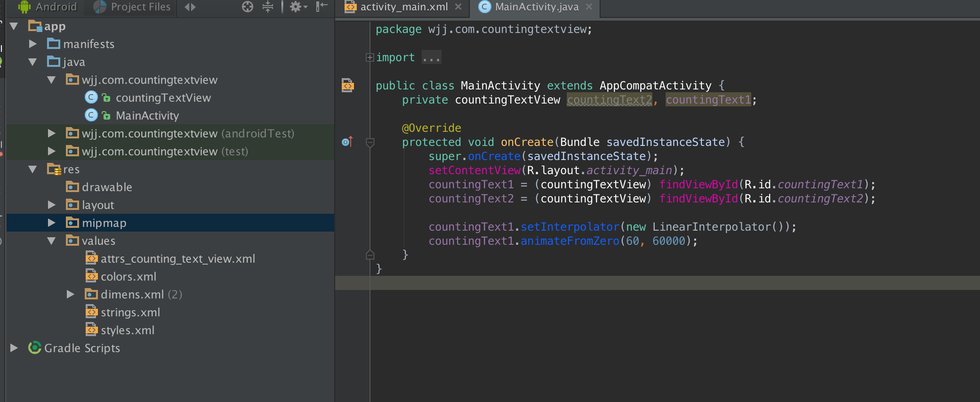Hide the project tool window panel

coord(321,7)
